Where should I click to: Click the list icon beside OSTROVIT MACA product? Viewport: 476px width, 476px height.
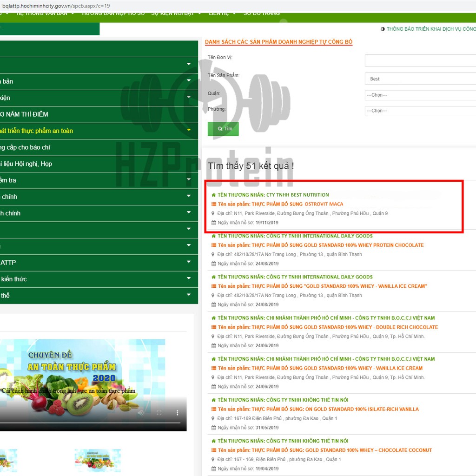coord(214,204)
